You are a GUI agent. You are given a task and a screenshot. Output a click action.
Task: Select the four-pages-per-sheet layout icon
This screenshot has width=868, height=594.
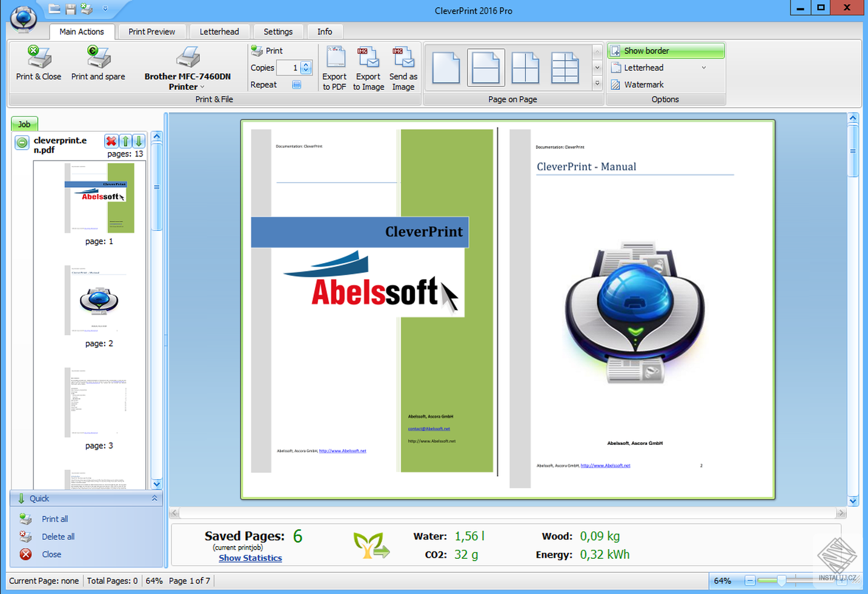tap(525, 67)
